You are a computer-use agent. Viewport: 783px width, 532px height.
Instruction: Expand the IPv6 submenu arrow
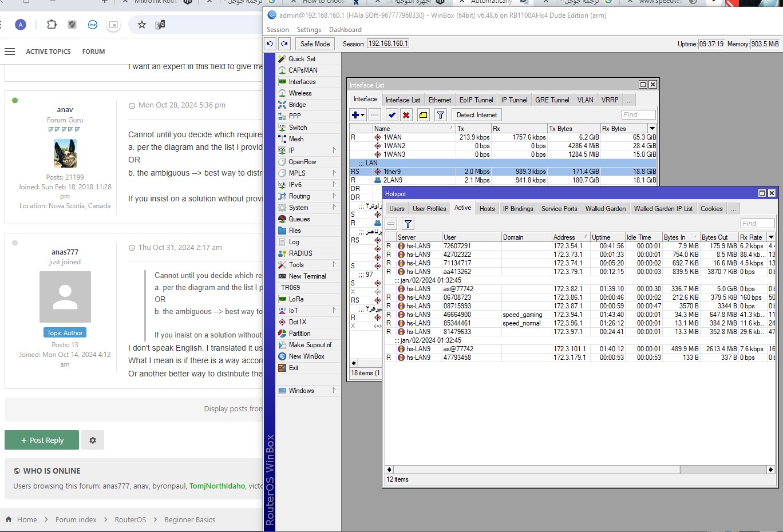(334, 184)
